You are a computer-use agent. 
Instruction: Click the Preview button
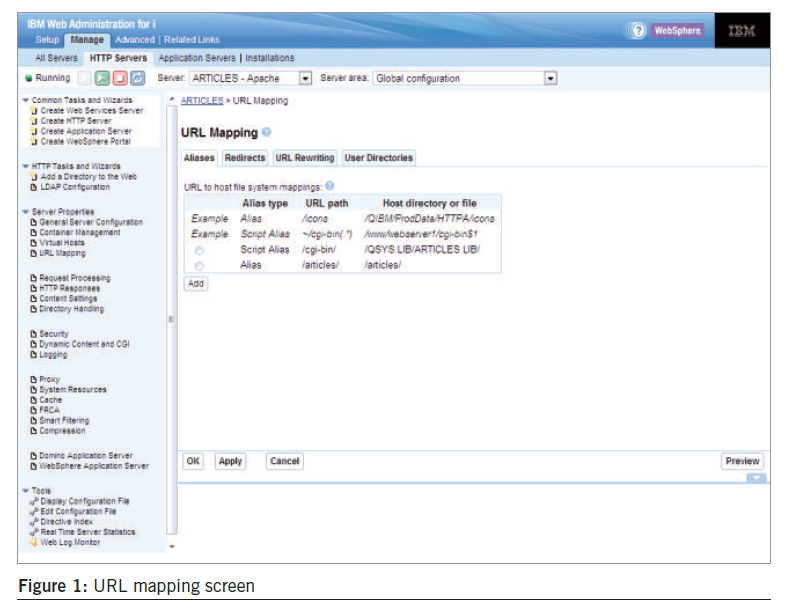(x=742, y=461)
